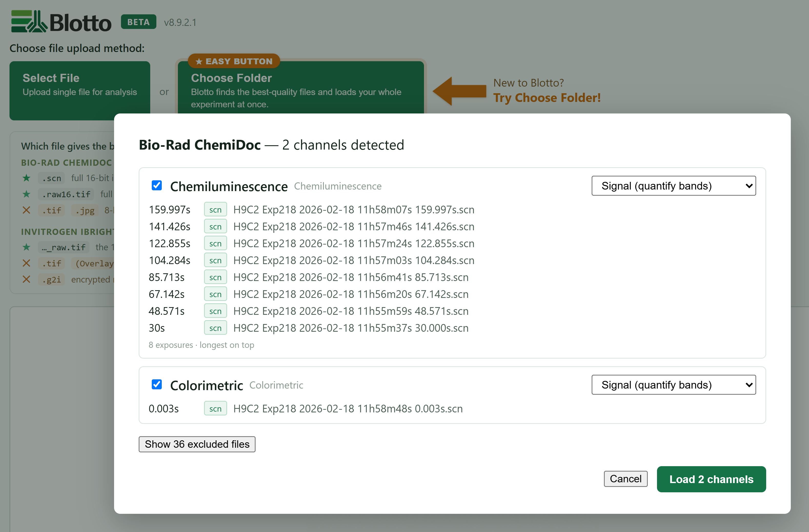The image size is (809, 532).
Task: Click the .jpg format tag
Action: (x=85, y=210)
